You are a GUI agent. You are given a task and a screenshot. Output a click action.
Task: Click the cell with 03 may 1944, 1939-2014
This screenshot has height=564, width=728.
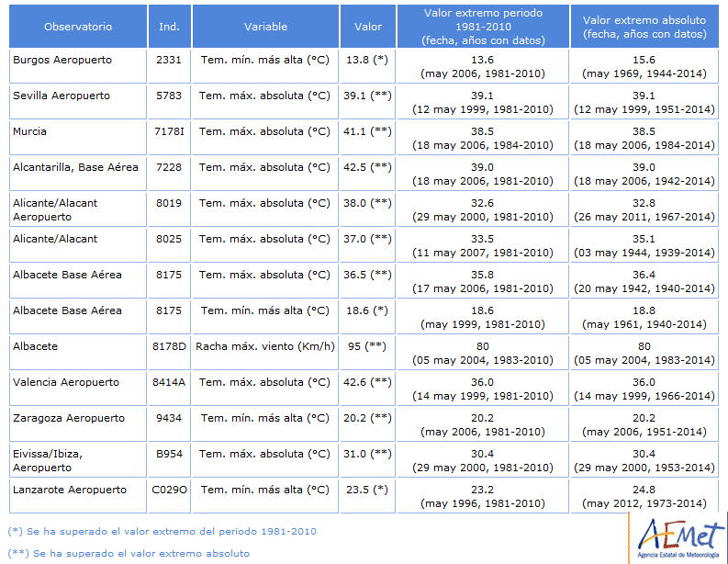644,245
